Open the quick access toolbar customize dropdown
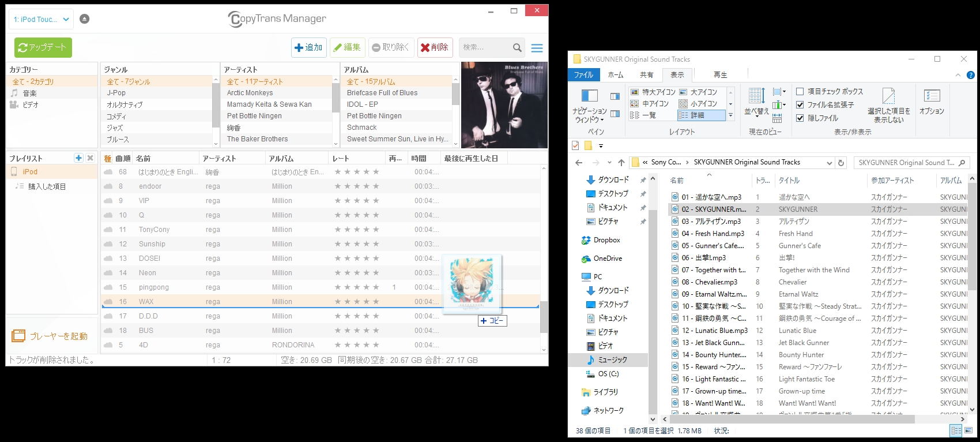The width and height of the screenshot is (980, 442). tap(601, 145)
